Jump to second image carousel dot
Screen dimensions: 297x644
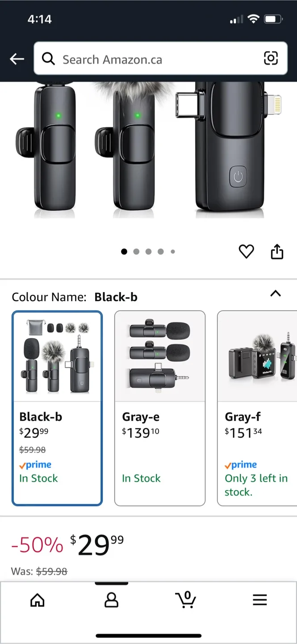[136, 252]
